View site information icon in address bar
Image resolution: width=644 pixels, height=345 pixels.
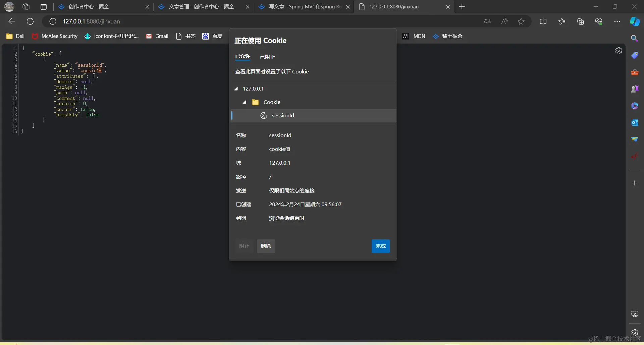tap(53, 21)
